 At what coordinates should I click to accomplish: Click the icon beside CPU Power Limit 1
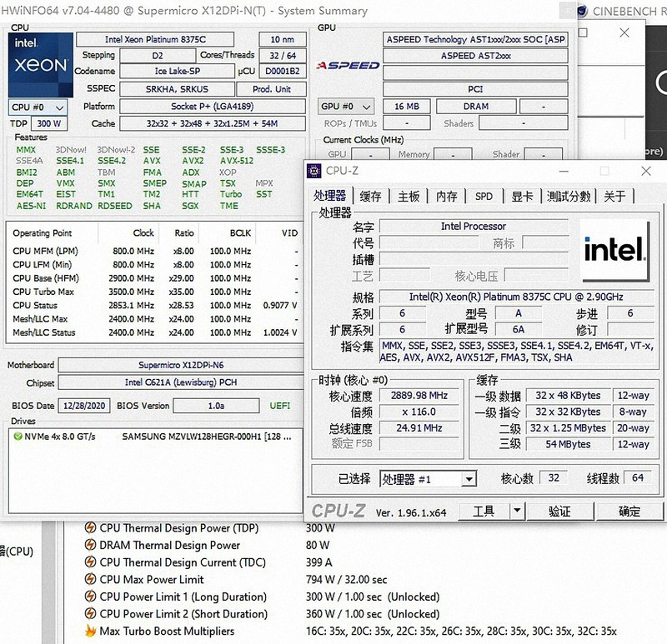[x=90, y=597]
